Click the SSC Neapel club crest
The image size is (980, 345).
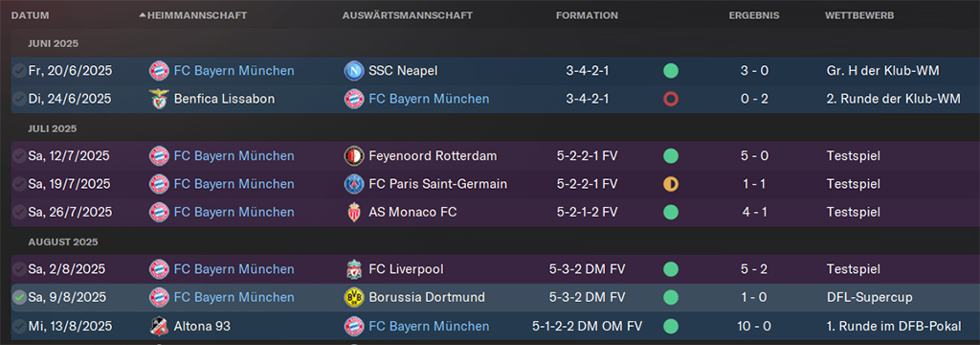tap(354, 71)
